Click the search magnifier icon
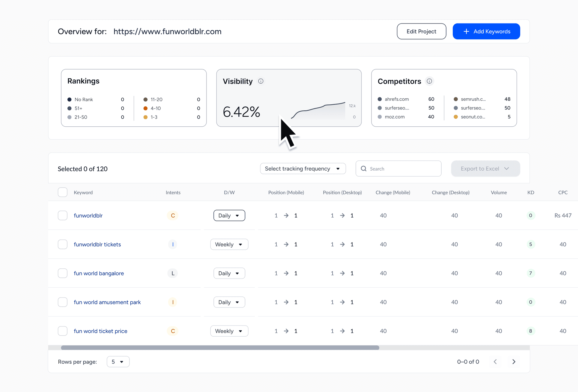The image size is (578, 392). [x=364, y=169]
